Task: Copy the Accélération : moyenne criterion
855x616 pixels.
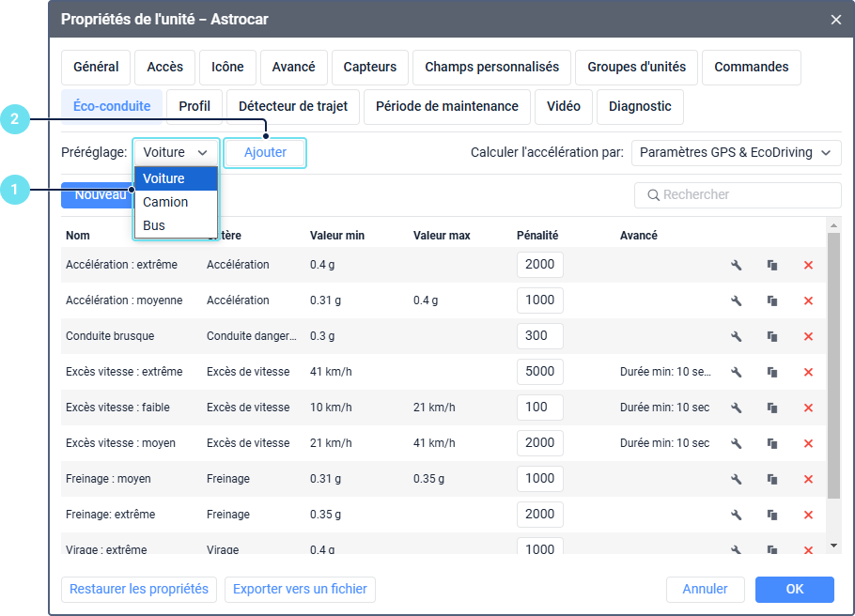Action: click(x=772, y=301)
